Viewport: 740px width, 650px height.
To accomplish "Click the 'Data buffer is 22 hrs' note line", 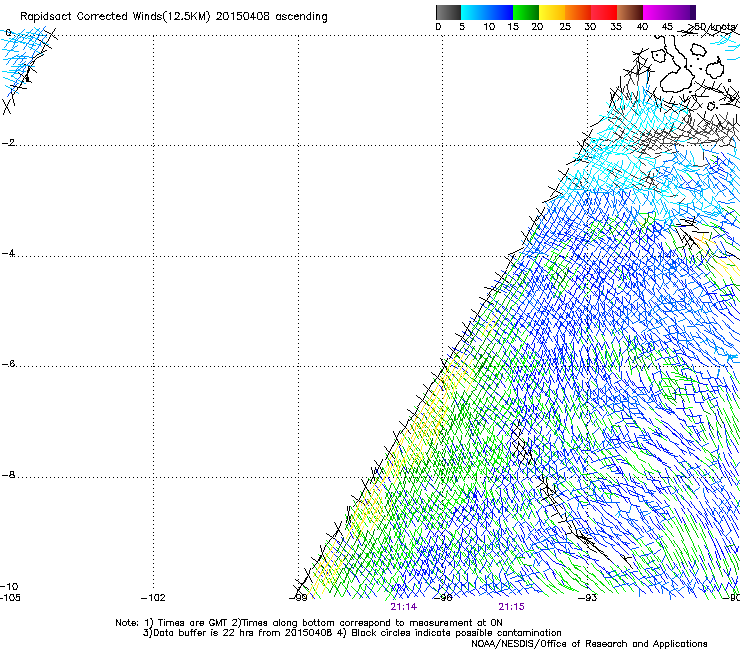I will (x=352, y=633).
